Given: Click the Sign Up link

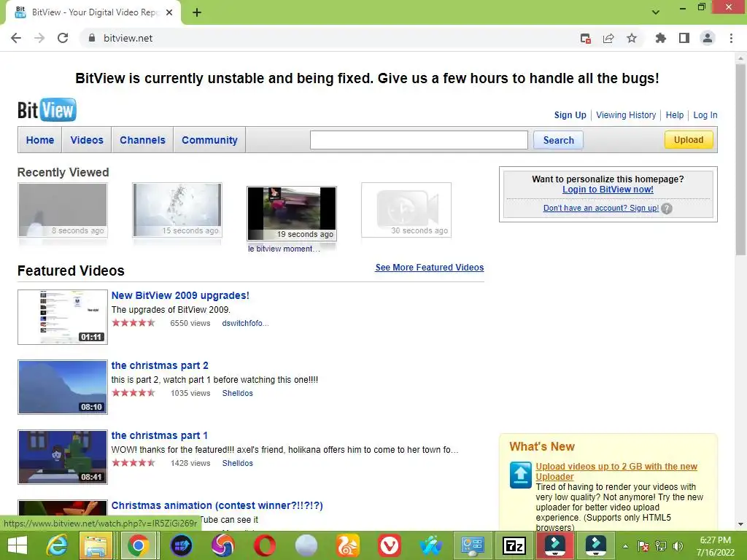Looking at the screenshot, I should coord(570,115).
